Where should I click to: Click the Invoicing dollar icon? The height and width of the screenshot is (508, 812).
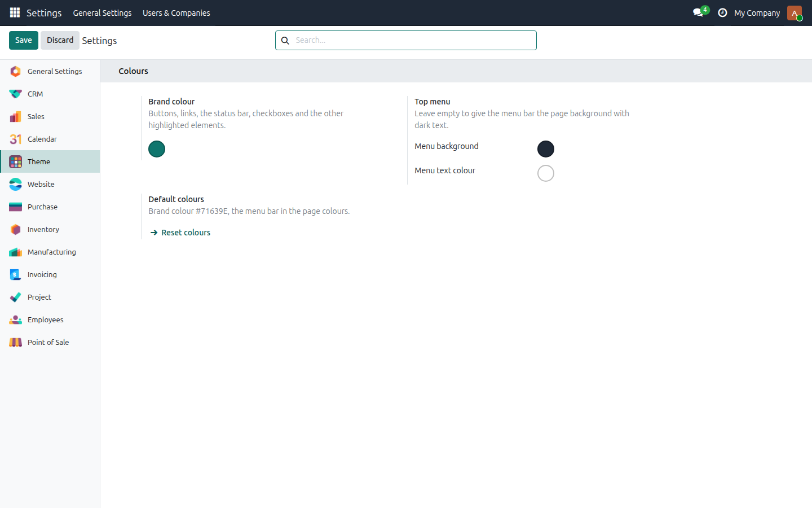[16, 274]
